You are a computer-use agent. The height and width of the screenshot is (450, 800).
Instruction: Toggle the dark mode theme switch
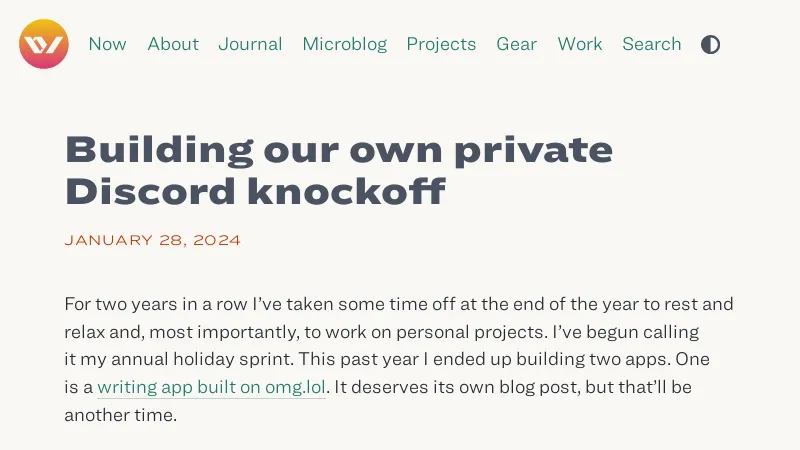coord(710,44)
